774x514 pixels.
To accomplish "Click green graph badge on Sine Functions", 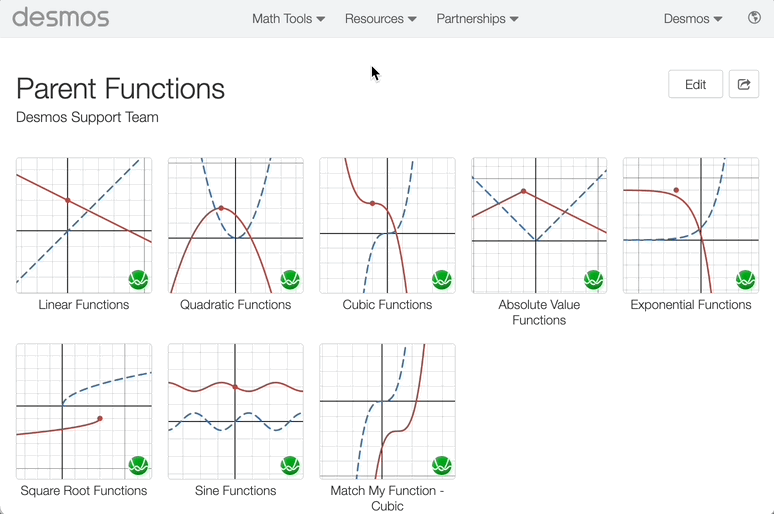I will [x=290, y=466].
